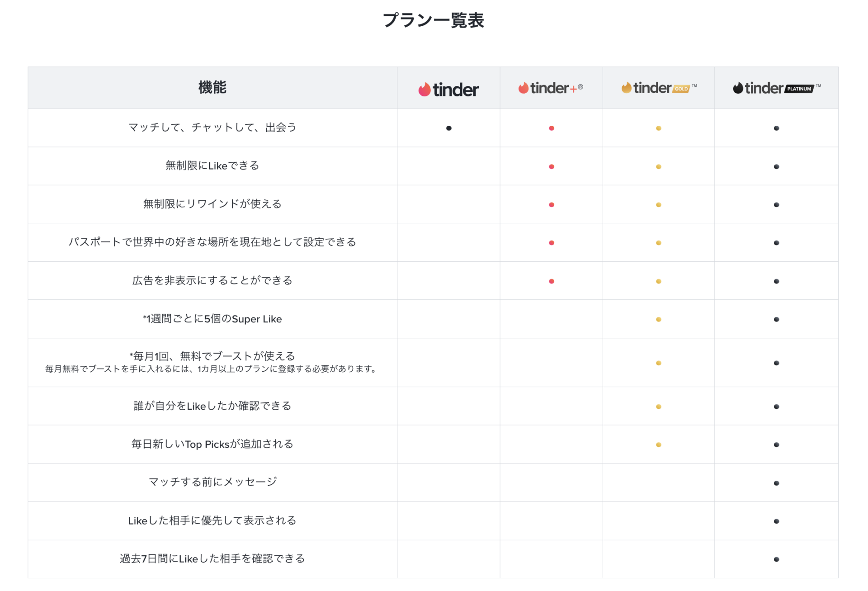Click the gold dot for 毎日新しいTop Picksが追加される
Screen dimensions: 868x591
pos(658,444)
